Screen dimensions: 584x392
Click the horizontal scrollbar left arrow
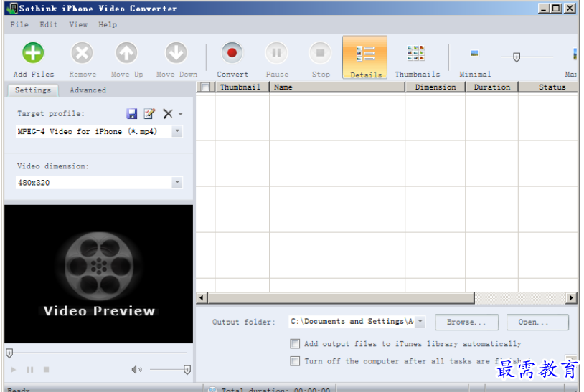click(x=202, y=297)
